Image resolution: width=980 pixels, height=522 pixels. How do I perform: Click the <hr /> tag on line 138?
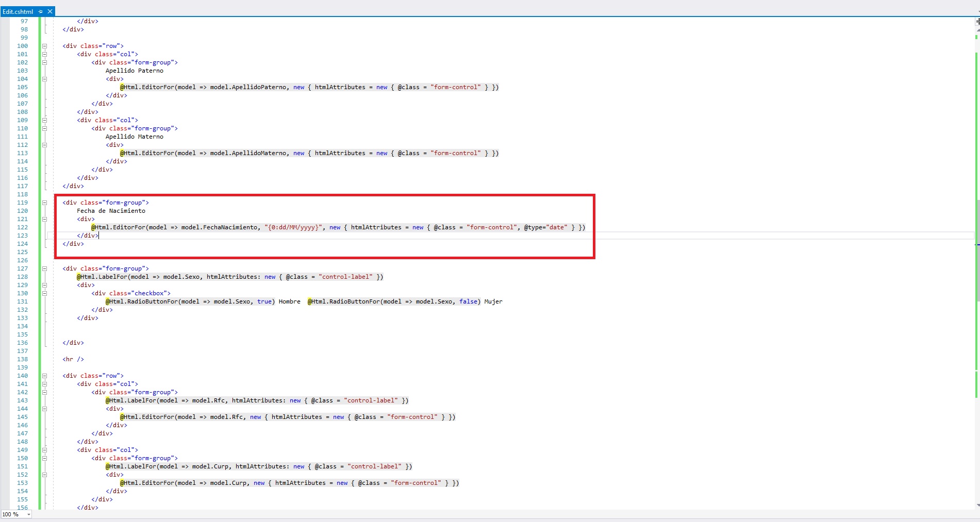(x=73, y=359)
